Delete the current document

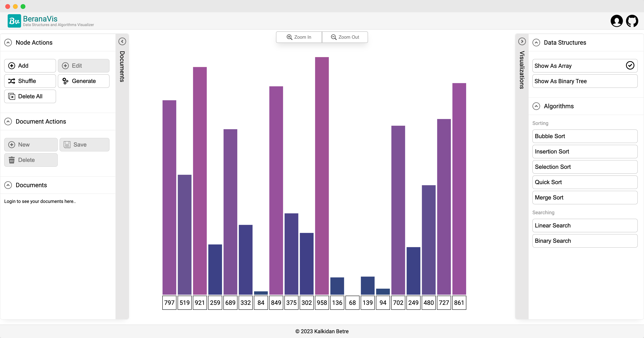click(31, 160)
